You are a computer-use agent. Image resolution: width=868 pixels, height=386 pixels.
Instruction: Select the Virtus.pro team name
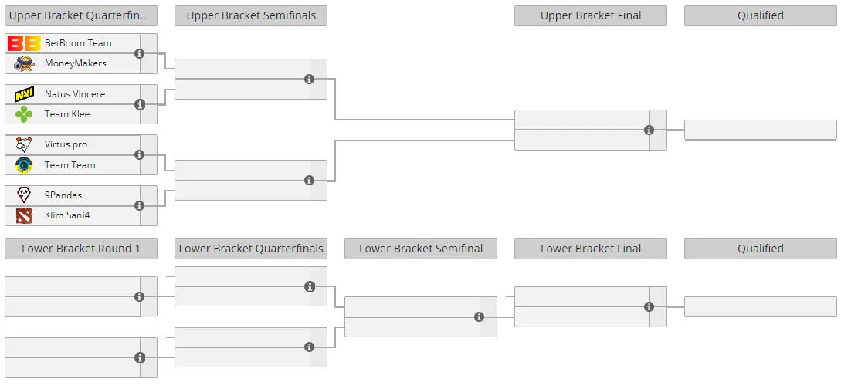[66, 144]
